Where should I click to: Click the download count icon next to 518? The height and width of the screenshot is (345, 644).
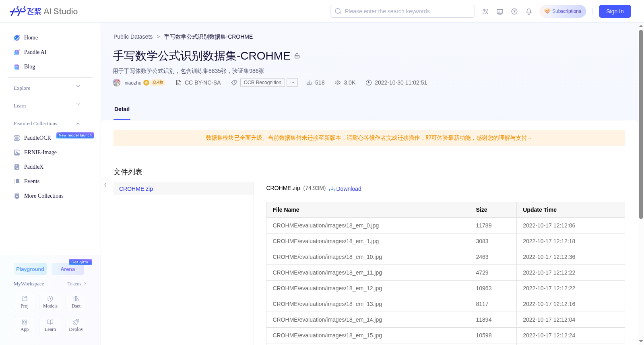pyautogui.click(x=309, y=83)
